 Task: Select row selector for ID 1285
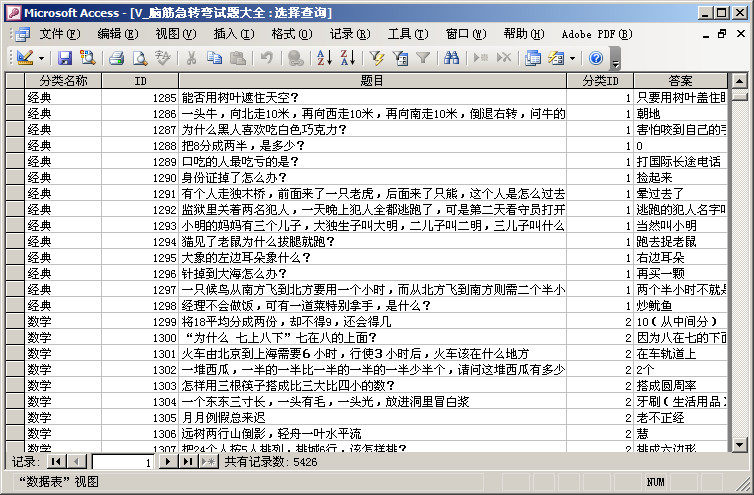15,97
